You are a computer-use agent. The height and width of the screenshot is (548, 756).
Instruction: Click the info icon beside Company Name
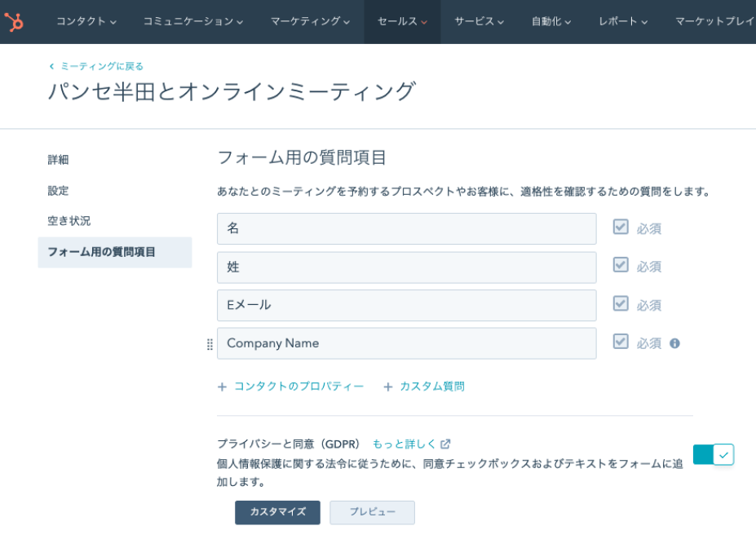pos(674,343)
